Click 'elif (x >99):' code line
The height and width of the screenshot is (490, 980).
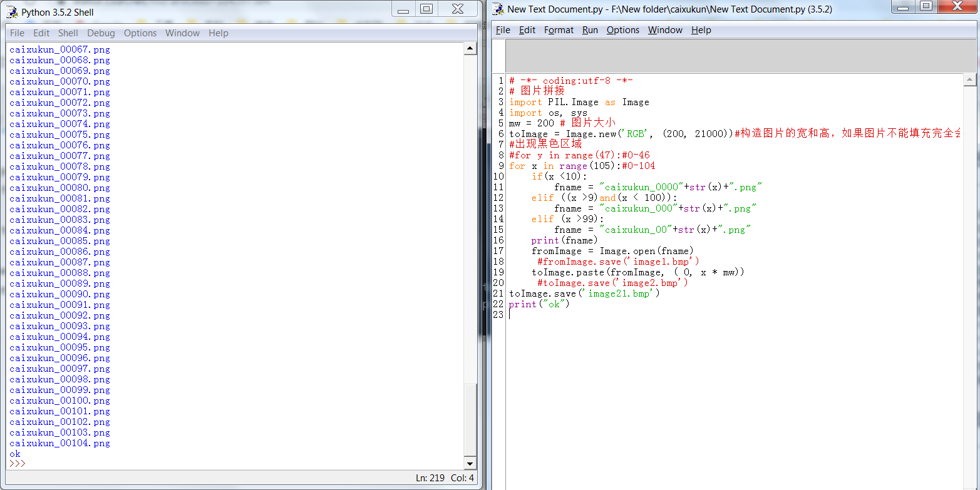568,219
